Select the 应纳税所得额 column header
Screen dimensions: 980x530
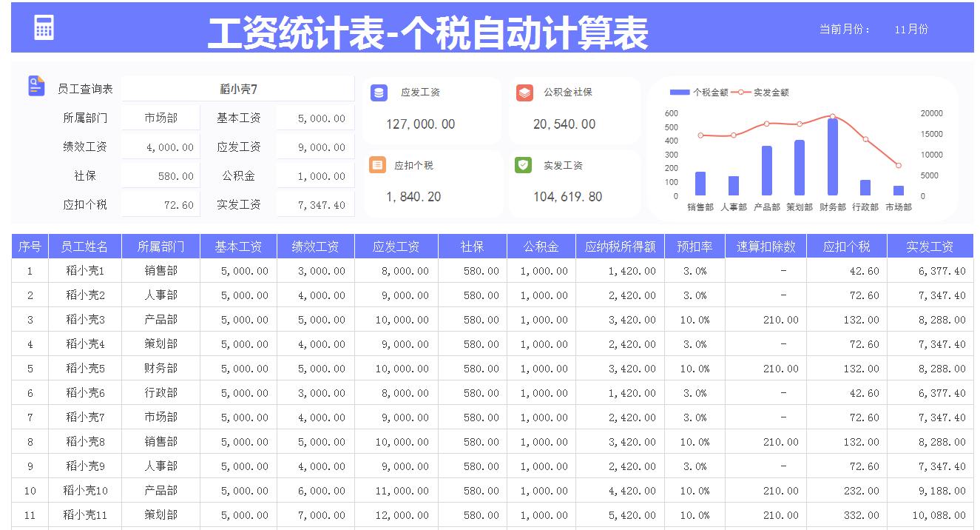[621, 246]
